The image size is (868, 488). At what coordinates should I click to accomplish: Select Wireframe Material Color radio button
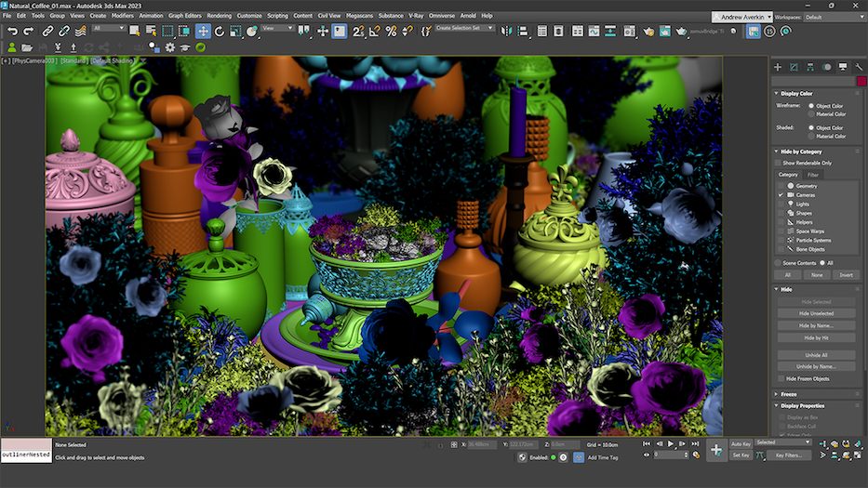pyautogui.click(x=810, y=114)
